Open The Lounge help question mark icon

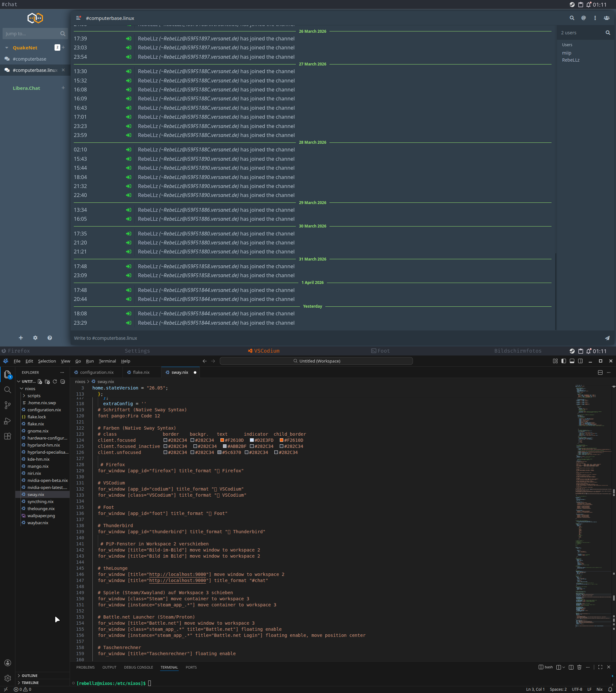click(50, 338)
